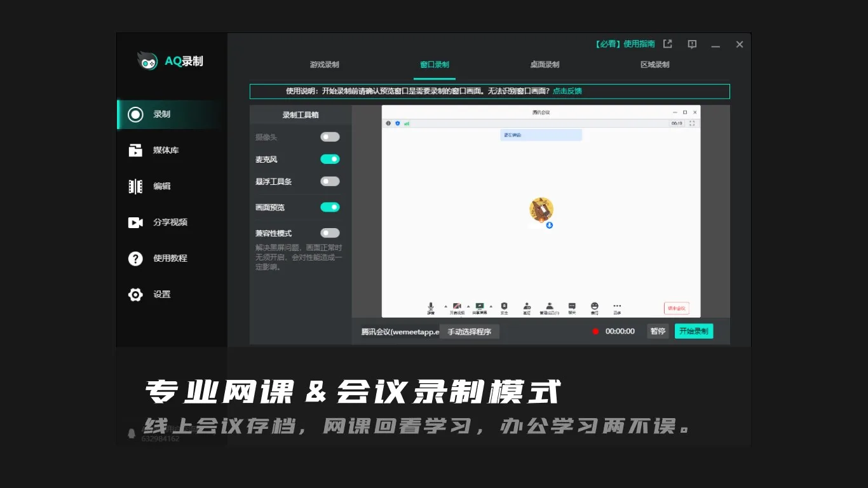Click the 腾讯会议(wemeetapp.e window name
The height and width of the screenshot is (488, 868).
pos(400,332)
